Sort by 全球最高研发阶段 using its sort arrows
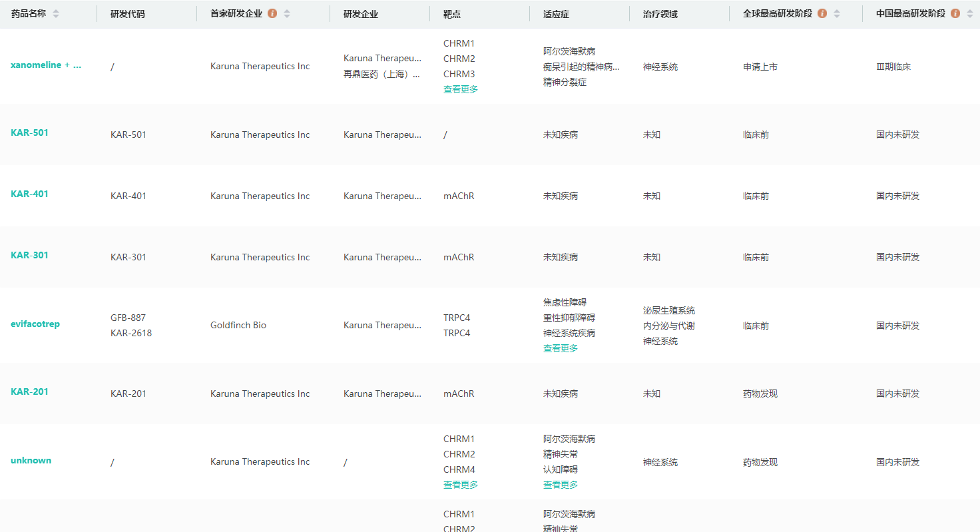This screenshot has width=980, height=532. point(837,14)
